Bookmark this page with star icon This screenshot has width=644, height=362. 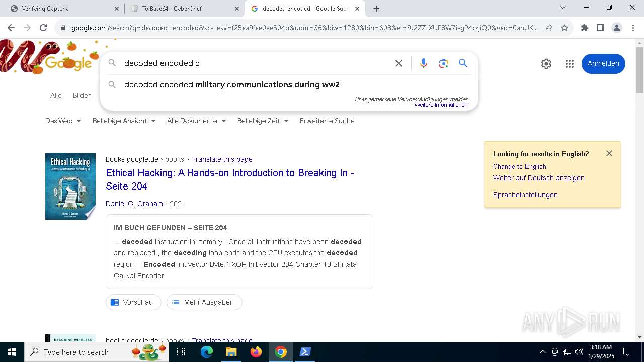click(565, 28)
